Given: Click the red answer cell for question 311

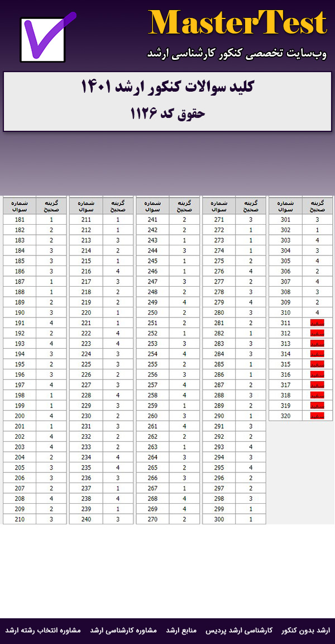Looking at the screenshot, I should pos(317,323).
